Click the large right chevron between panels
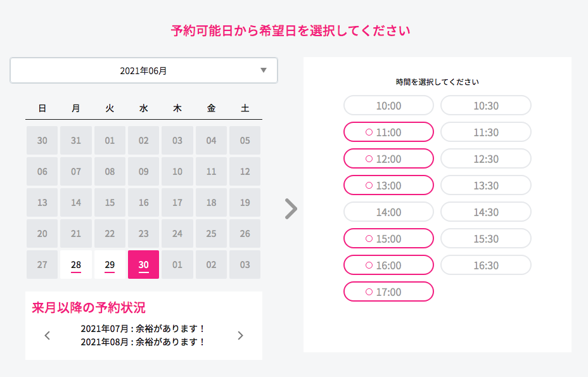The height and width of the screenshot is (377, 588). (x=291, y=208)
